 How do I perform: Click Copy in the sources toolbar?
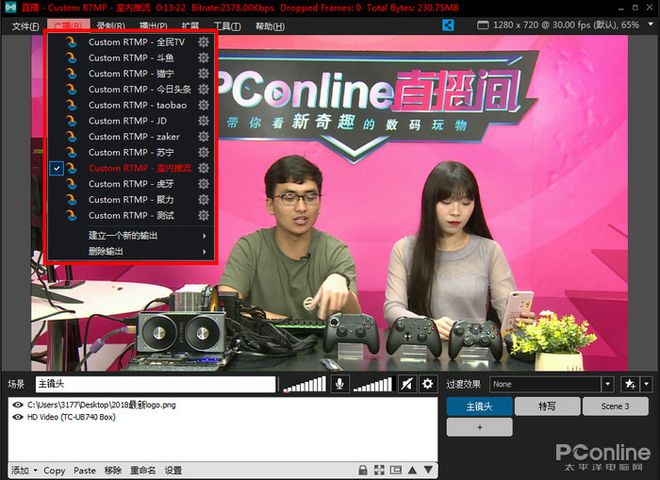[x=54, y=470]
